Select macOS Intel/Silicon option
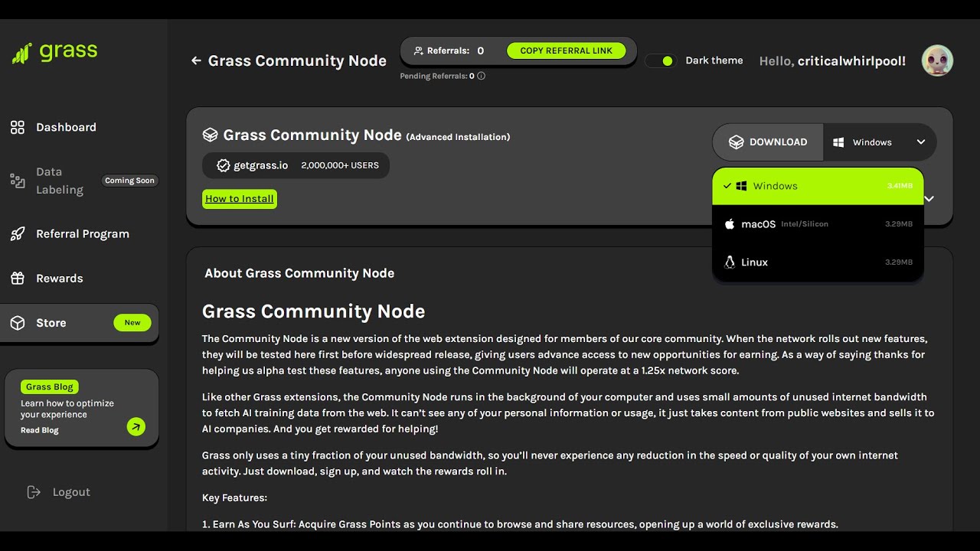Screen dimensions: 980x551 point(818,224)
